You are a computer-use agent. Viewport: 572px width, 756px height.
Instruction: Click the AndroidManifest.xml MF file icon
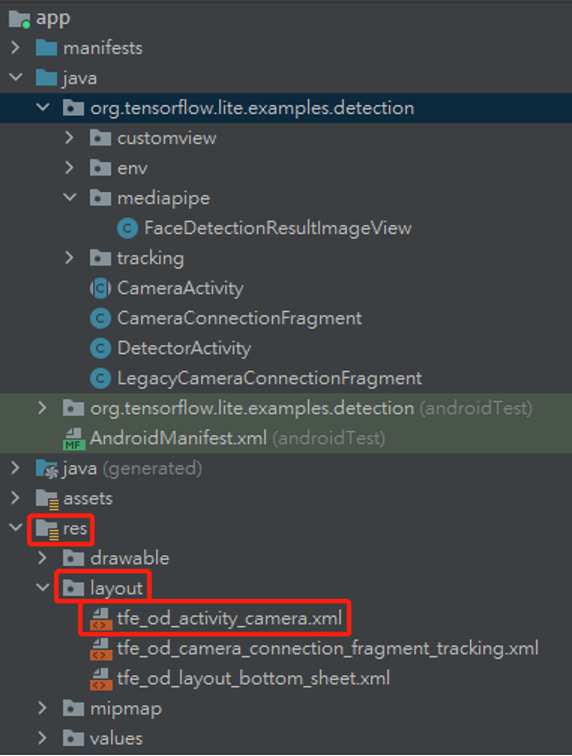(74, 439)
